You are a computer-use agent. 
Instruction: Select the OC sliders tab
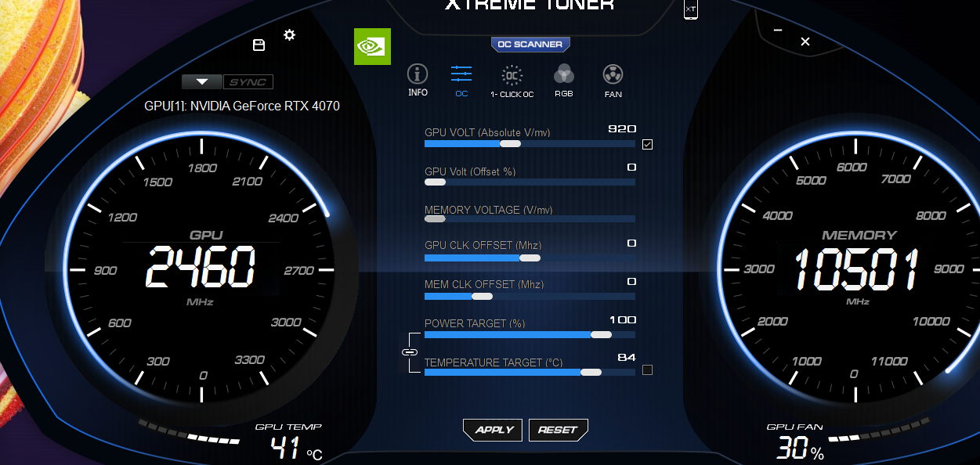[461, 81]
